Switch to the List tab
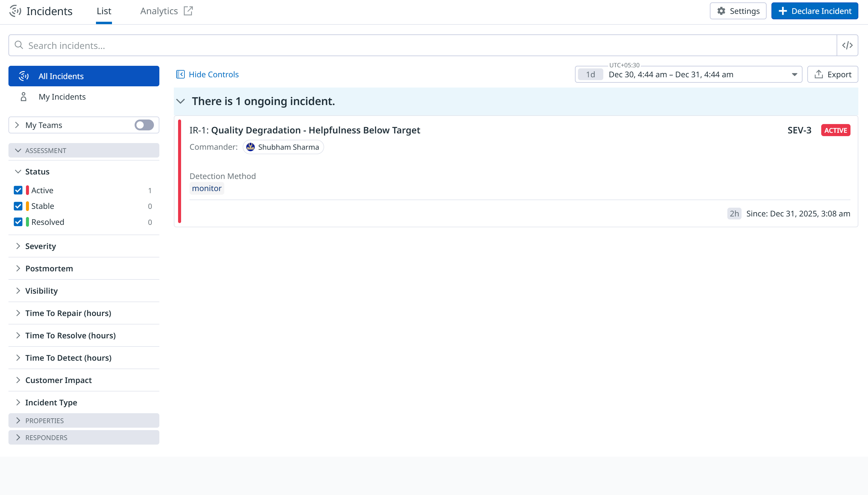 (104, 11)
